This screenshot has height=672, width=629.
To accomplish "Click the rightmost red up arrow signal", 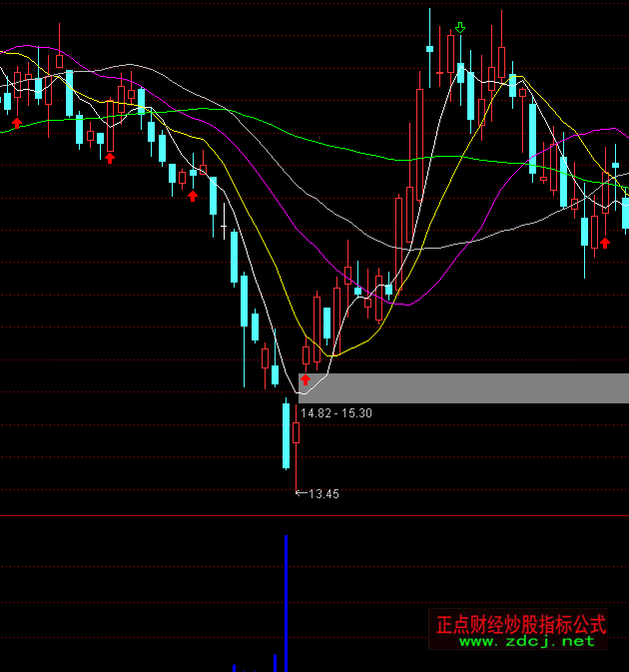I will (x=604, y=243).
